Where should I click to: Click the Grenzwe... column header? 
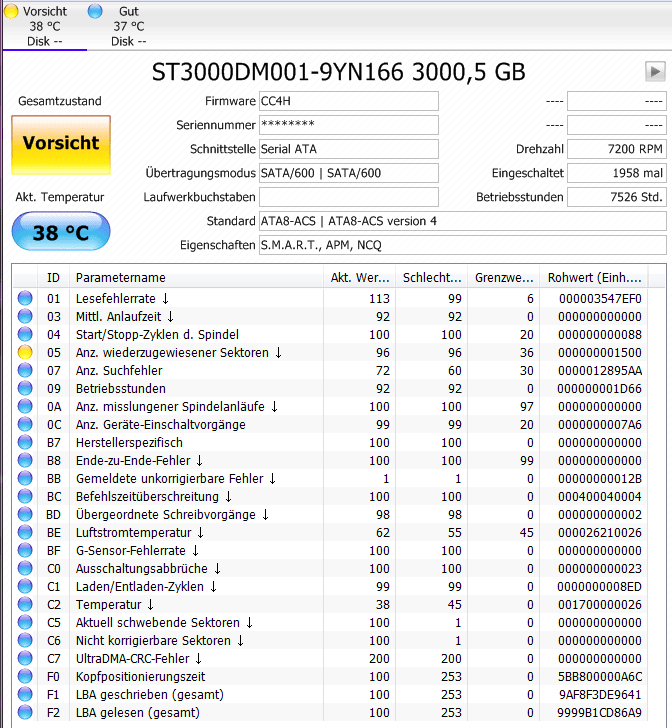point(503,278)
